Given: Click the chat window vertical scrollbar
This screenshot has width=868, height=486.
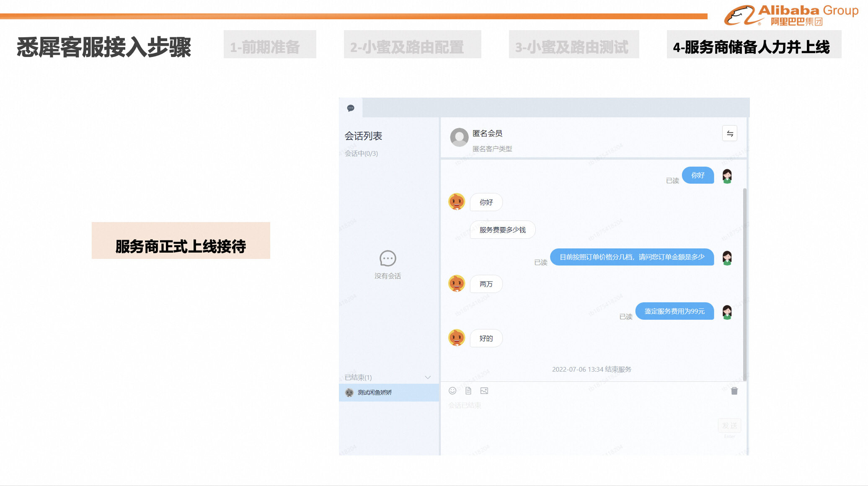Looking at the screenshot, I should (744, 285).
